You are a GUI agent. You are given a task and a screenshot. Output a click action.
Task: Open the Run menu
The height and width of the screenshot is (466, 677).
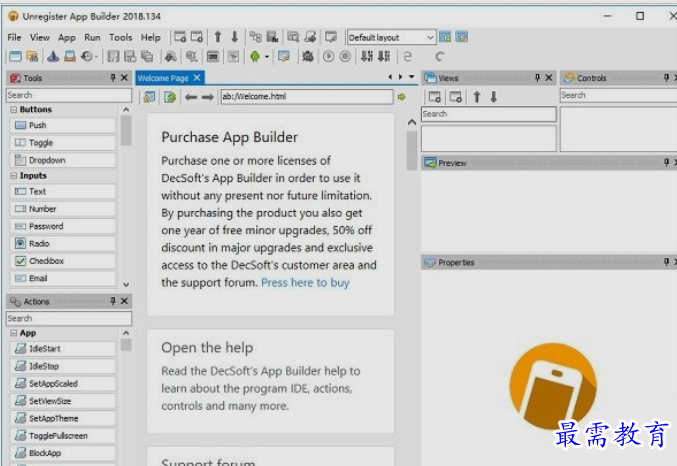pyautogui.click(x=92, y=38)
